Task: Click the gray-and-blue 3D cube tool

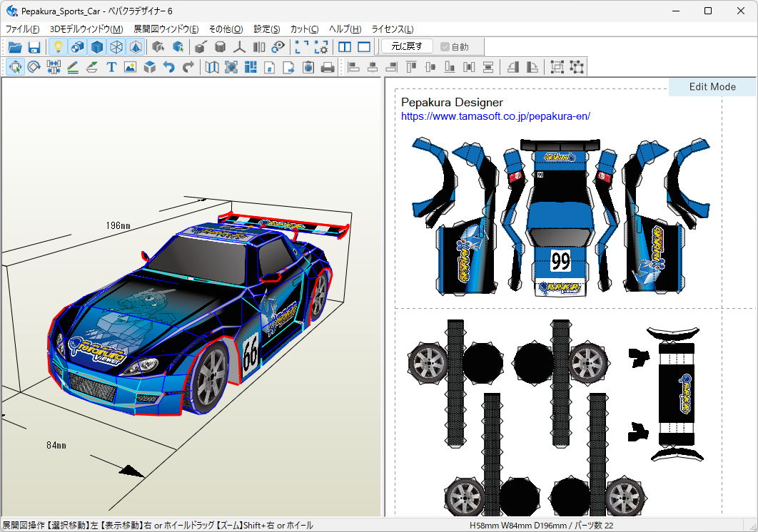Action: 150,67
